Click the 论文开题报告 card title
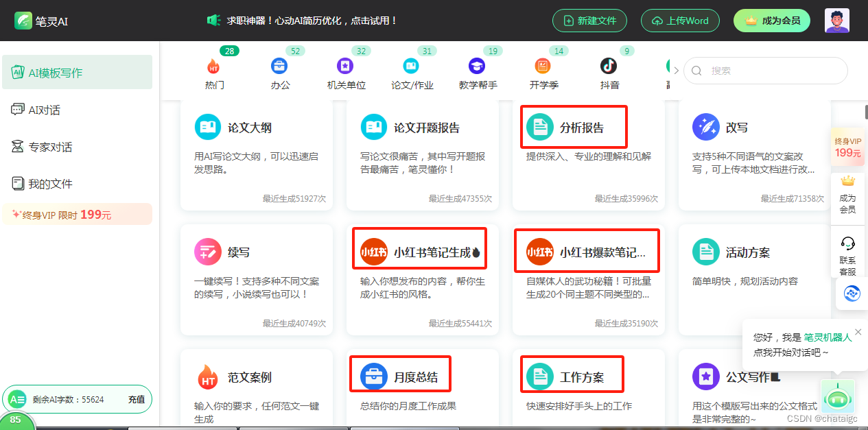The image size is (868, 430). click(x=427, y=128)
